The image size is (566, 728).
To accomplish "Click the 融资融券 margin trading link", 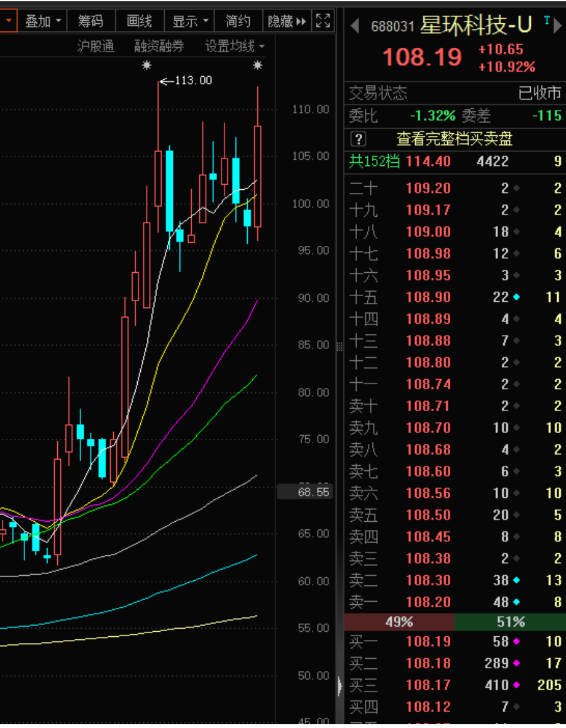I will pyautogui.click(x=159, y=46).
